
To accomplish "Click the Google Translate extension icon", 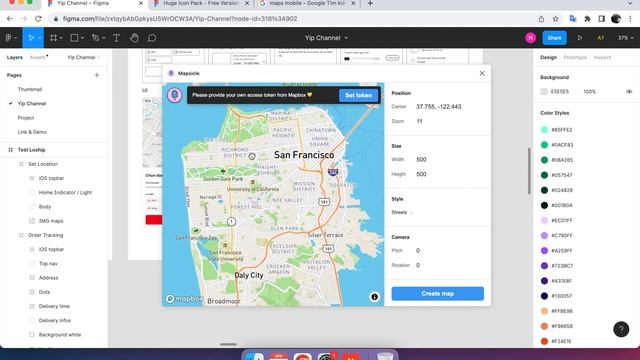I will click(573, 19).
